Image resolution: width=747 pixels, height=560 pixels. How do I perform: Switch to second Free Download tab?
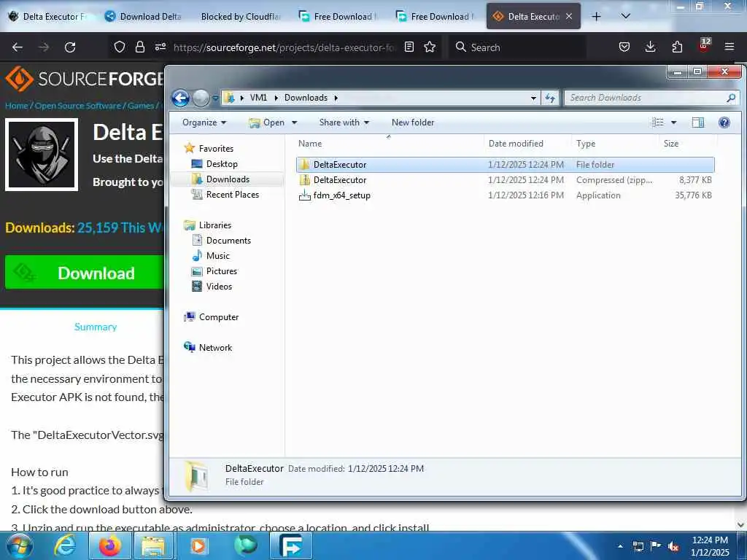click(x=436, y=16)
